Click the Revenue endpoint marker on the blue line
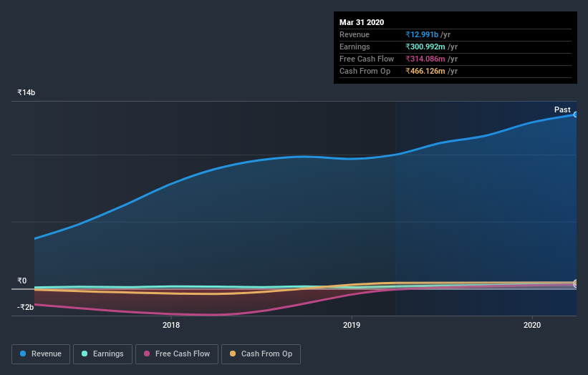The height and width of the screenshot is (375, 588). click(x=575, y=115)
